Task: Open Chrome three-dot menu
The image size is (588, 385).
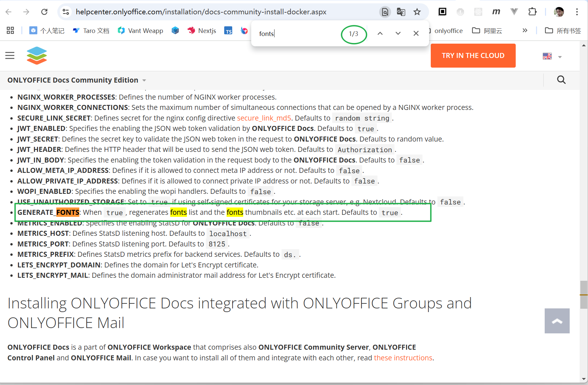Action: [577, 12]
